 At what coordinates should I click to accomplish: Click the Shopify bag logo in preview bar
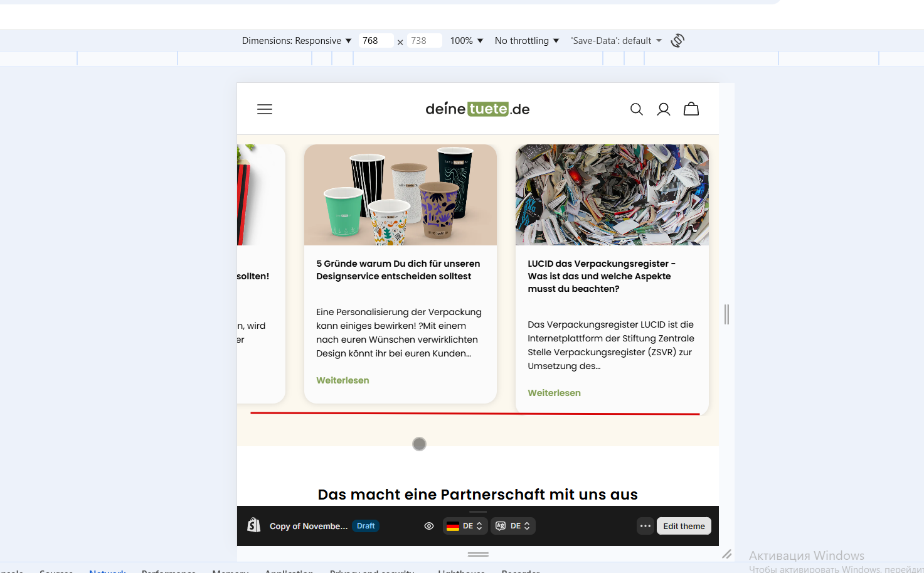[x=254, y=525]
